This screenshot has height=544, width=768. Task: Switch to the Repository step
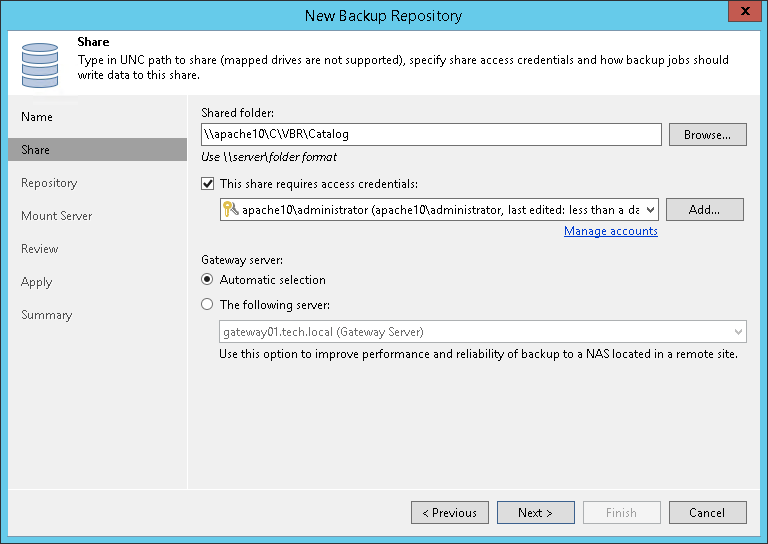pos(49,183)
